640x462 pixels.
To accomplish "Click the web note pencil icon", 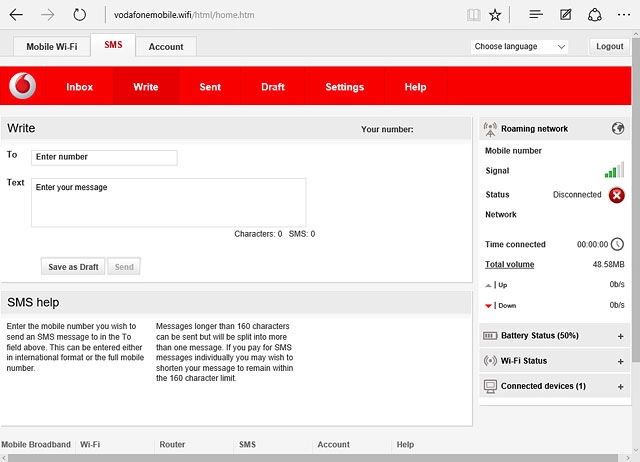I will tap(566, 15).
